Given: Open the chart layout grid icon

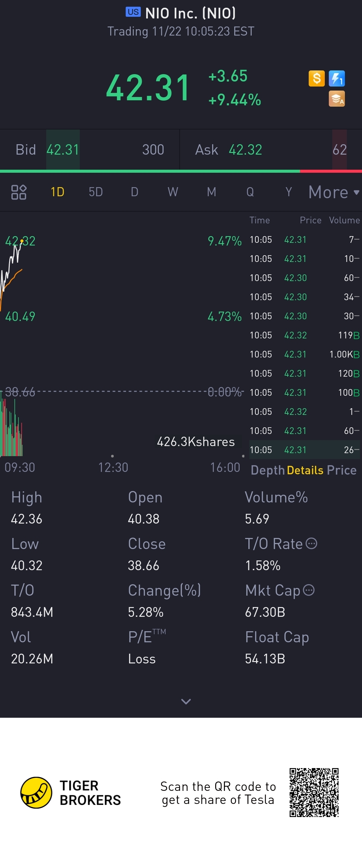Looking at the screenshot, I should (x=19, y=192).
